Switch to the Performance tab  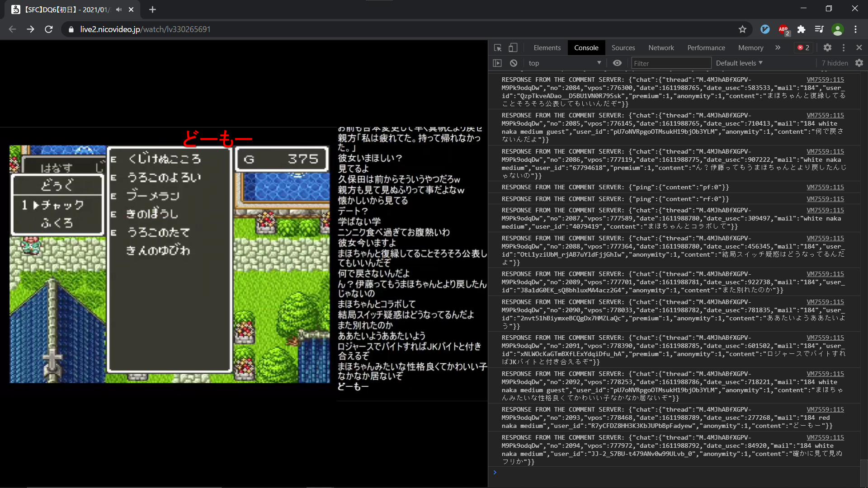coord(706,47)
